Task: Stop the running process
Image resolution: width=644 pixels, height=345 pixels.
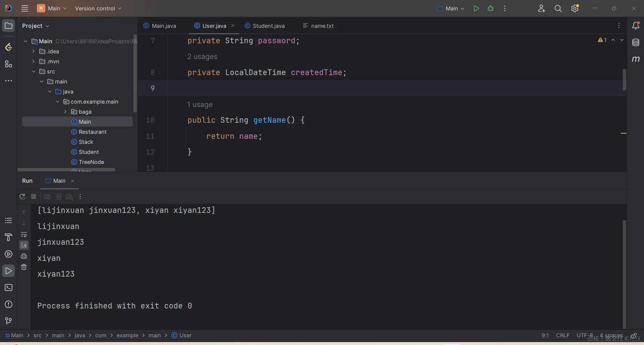Action: (x=34, y=196)
